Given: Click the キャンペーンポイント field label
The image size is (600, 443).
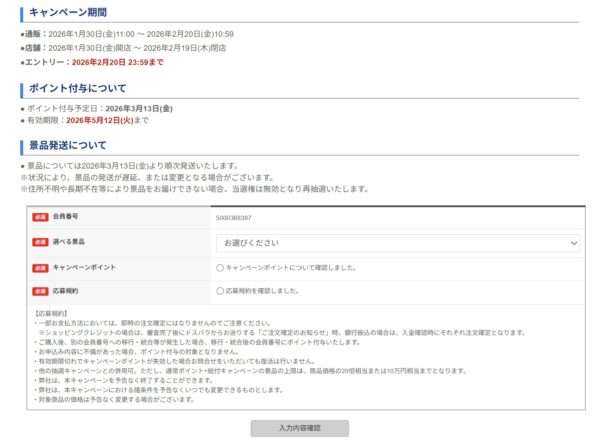Looking at the screenshot, I should pos(84,268).
